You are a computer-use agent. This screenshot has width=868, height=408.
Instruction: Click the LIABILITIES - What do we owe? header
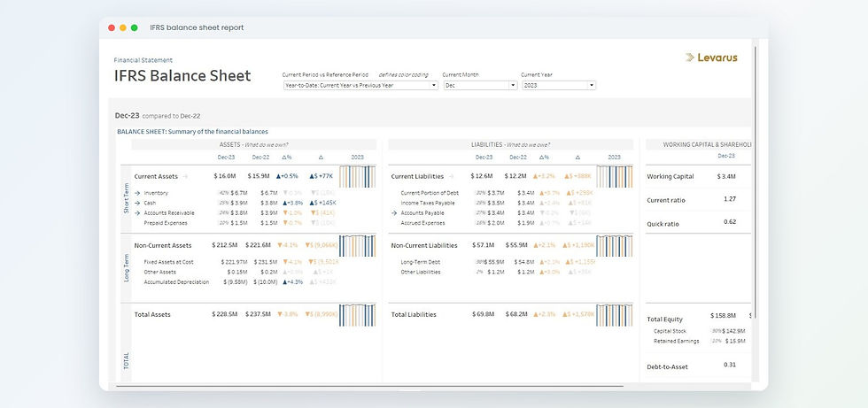[510, 145]
